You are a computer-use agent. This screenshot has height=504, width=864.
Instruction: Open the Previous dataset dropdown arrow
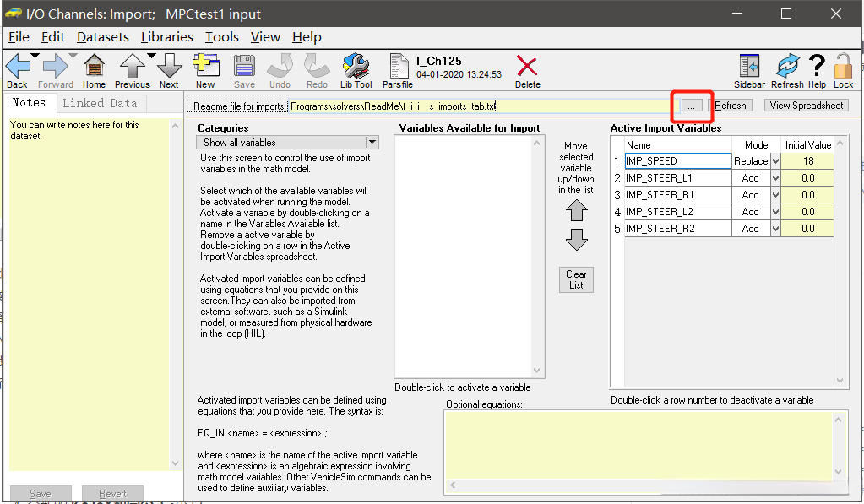[151, 56]
